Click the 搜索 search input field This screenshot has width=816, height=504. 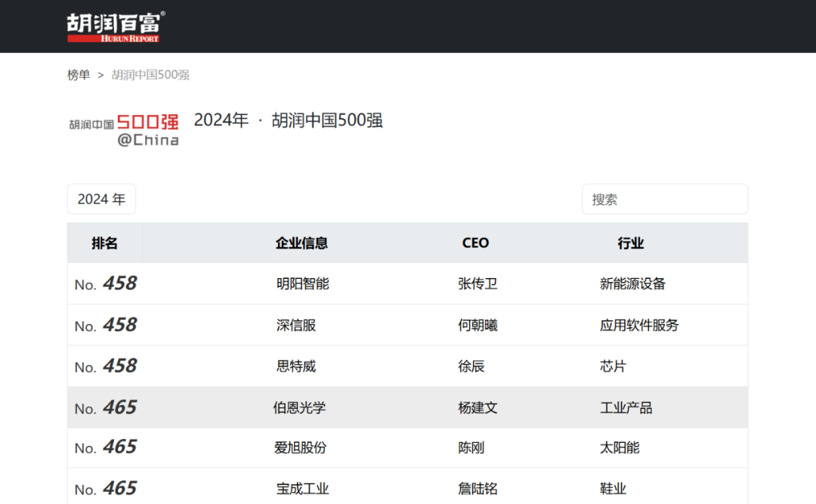click(664, 199)
